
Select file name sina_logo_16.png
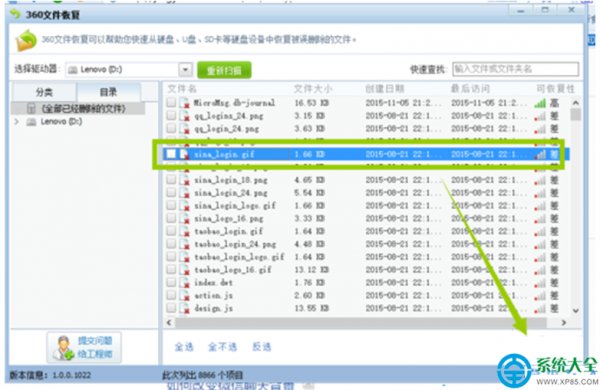(x=228, y=219)
